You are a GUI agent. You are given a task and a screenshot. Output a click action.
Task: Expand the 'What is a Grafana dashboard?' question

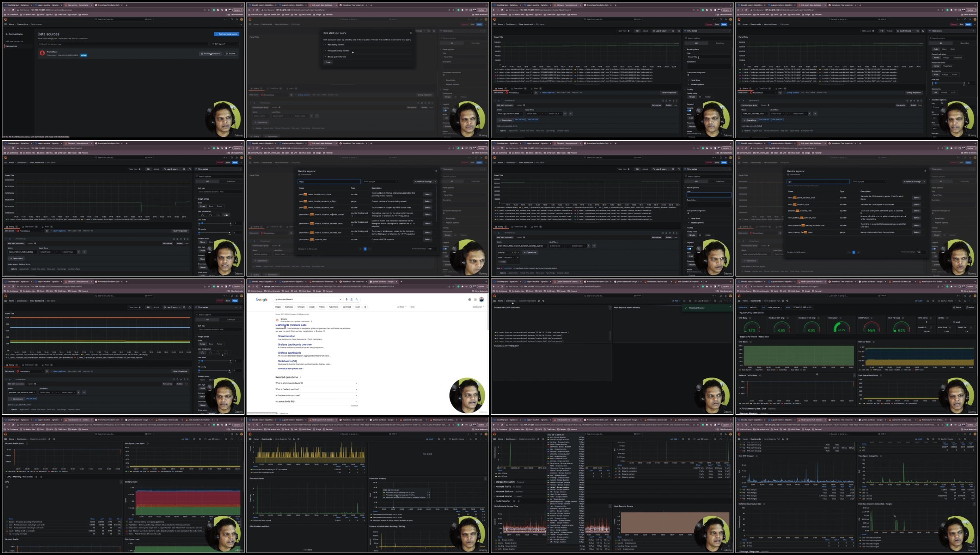pyautogui.click(x=316, y=383)
